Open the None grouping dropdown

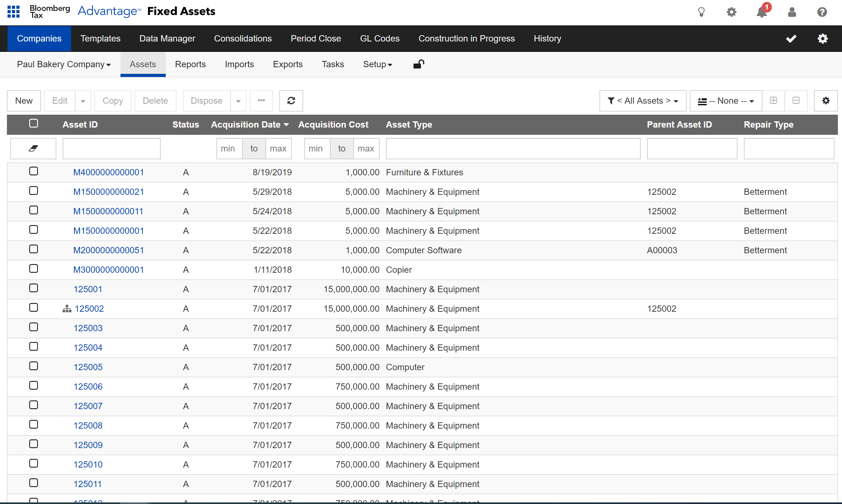point(726,101)
